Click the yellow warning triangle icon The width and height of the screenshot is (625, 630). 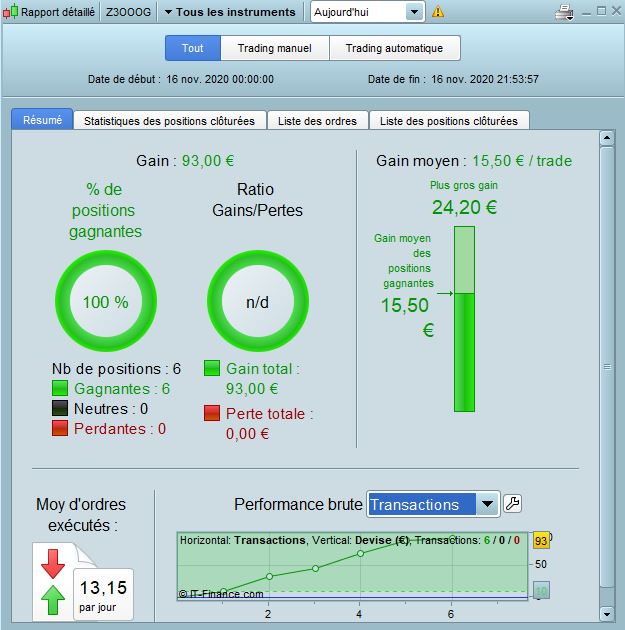click(438, 12)
